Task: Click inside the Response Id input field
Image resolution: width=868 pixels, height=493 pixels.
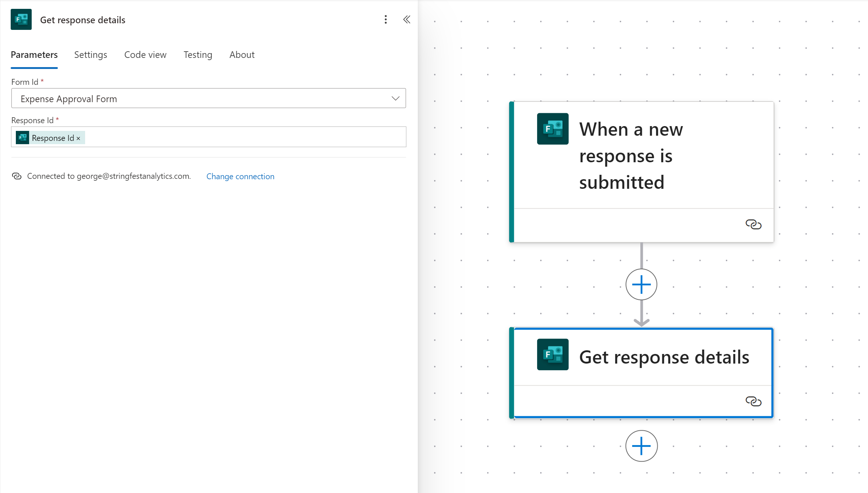Action: pyautogui.click(x=243, y=137)
